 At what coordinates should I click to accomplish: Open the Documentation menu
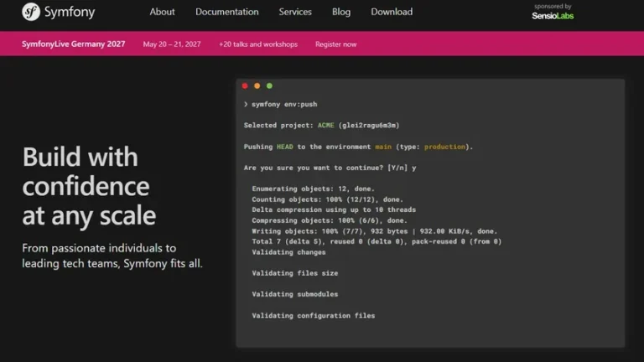(226, 12)
